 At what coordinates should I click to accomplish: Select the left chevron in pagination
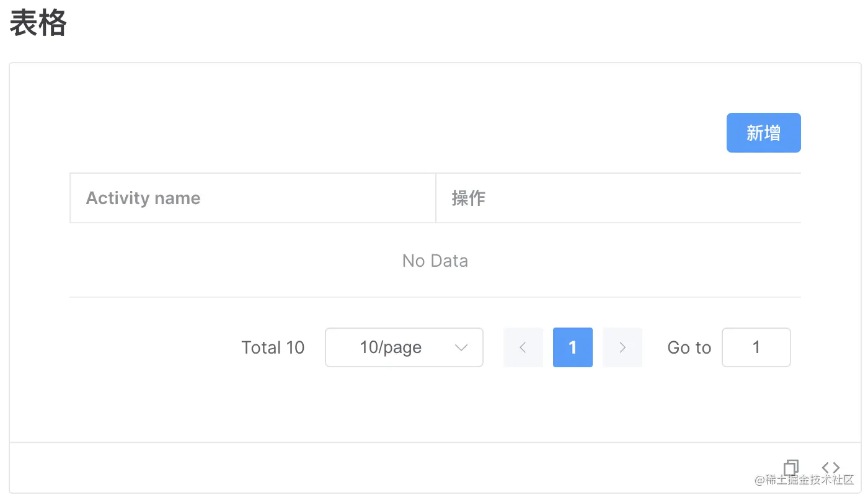pyautogui.click(x=523, y=347)
